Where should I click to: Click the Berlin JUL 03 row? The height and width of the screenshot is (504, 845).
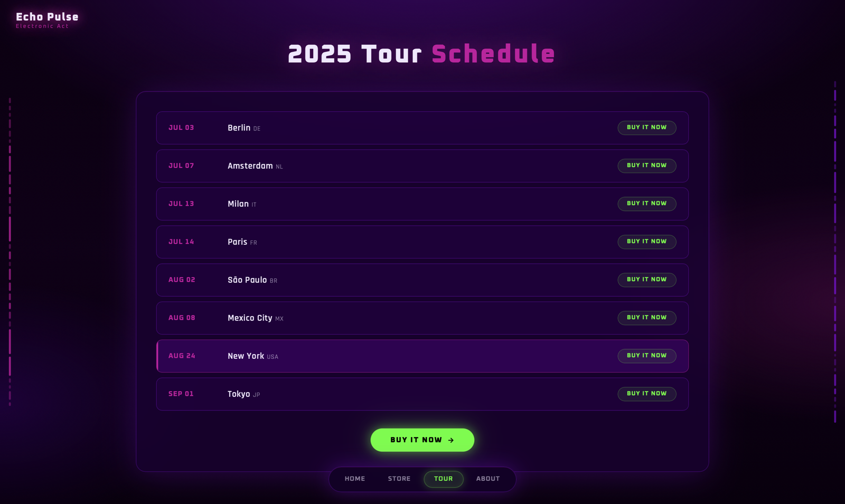pyautogui.click(x=422, y=128)
